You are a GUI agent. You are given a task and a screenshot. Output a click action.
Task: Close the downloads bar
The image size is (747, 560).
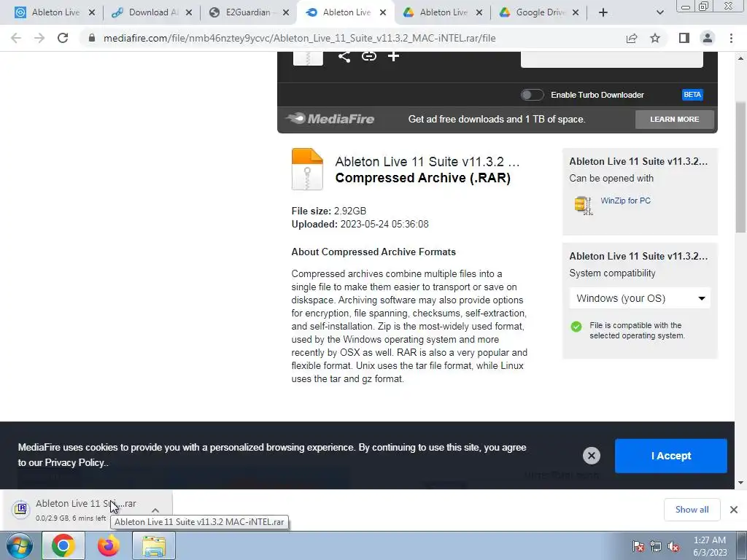click(x=734, y=510)
